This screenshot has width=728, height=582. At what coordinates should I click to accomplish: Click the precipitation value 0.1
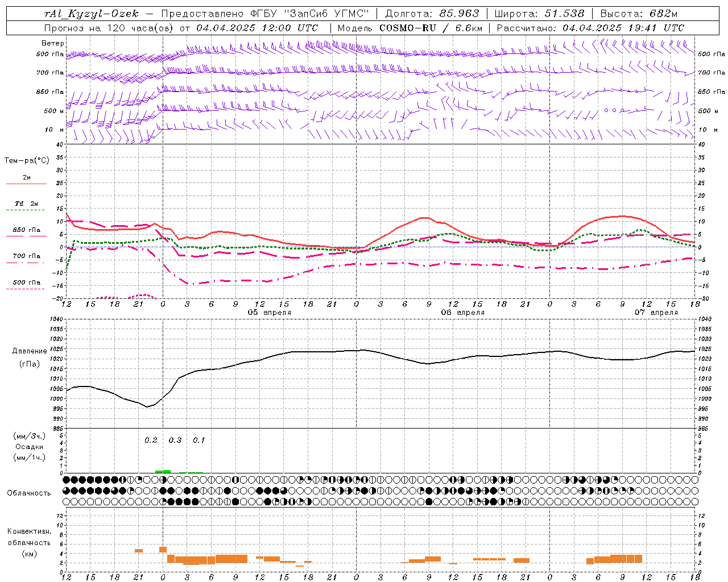[199, 440]
